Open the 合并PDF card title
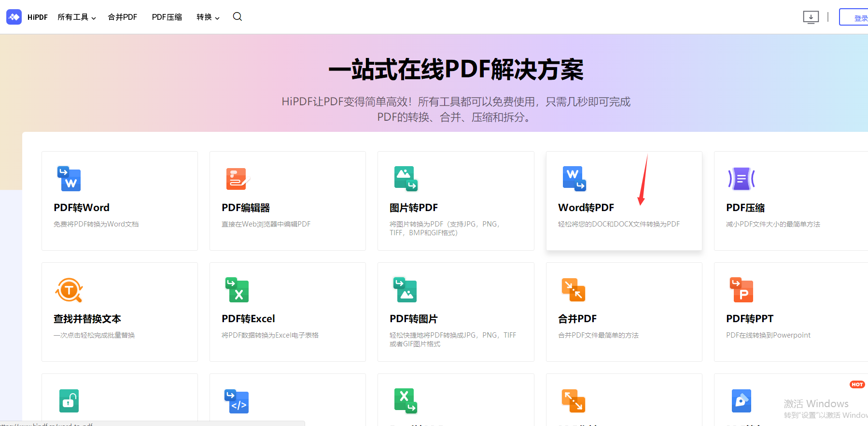The height and width of the screenshot is (426, 868). (x=577, y=319)
